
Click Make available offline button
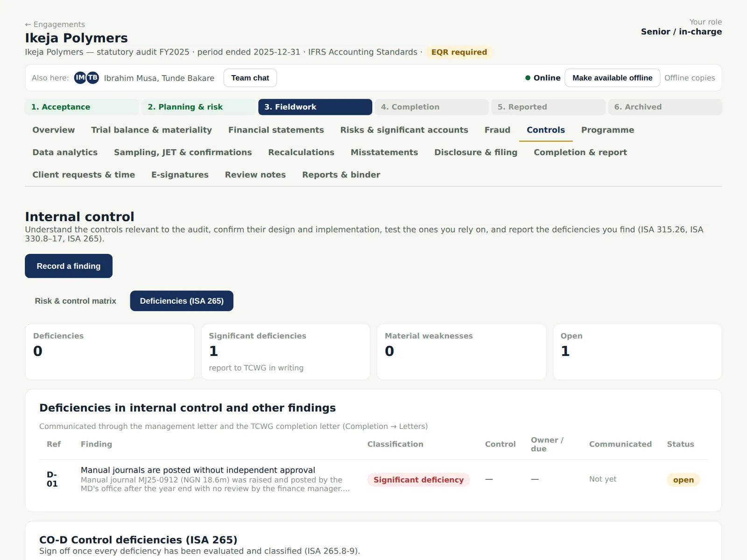tap(612, 78)
